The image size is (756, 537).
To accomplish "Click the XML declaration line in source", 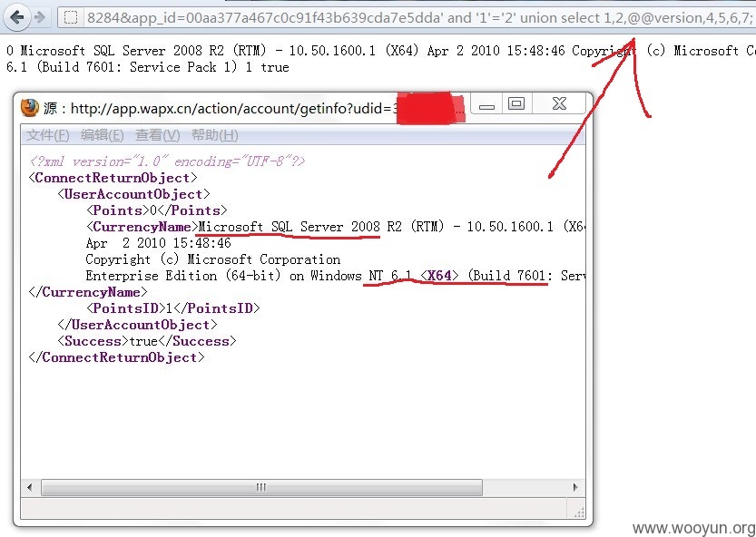I will pyautogui.click(x=167, y=161).
